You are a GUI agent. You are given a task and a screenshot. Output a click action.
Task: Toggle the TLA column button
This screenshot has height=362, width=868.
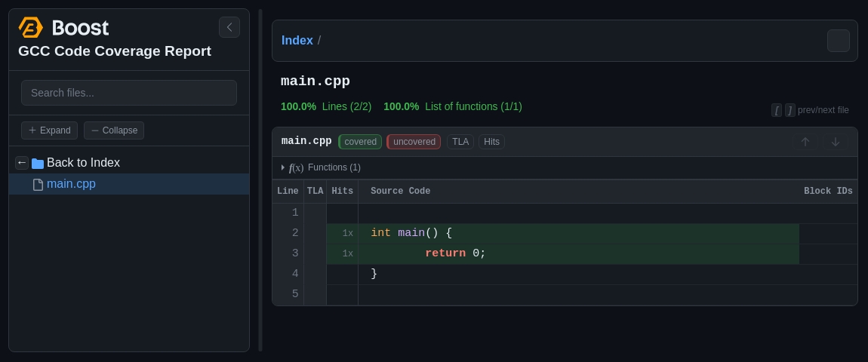click(x=460, y=142)
